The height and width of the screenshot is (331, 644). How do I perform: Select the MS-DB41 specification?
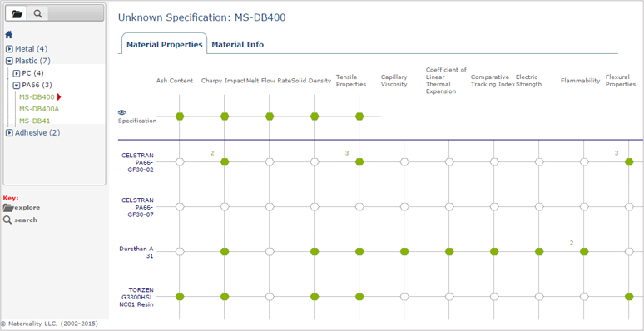coord(34,121)
